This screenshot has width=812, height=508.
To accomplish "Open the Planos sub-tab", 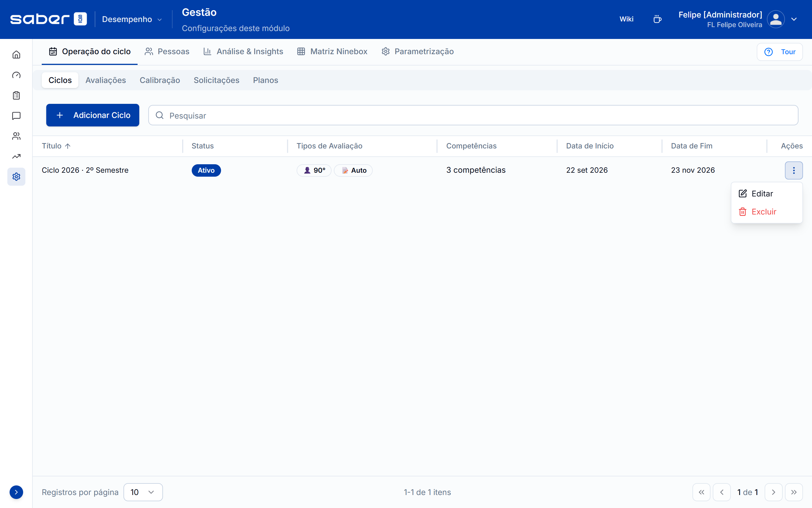I will [x=265, y=80].
